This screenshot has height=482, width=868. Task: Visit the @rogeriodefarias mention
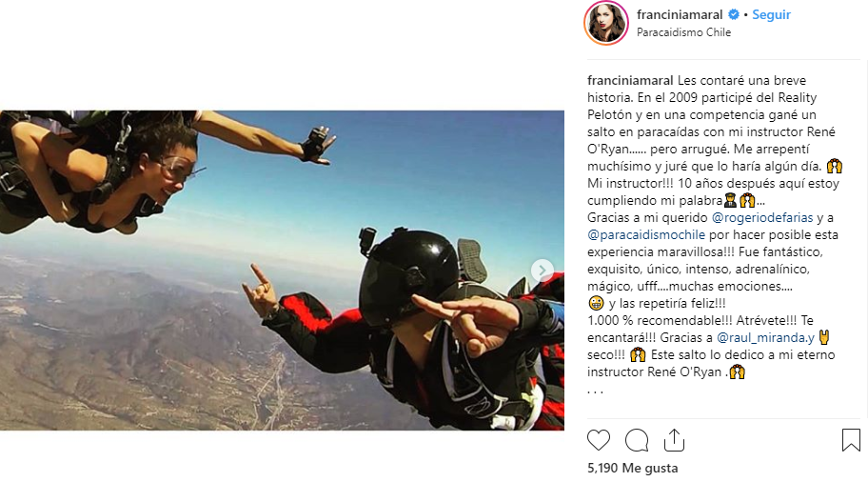coord(762,217)
